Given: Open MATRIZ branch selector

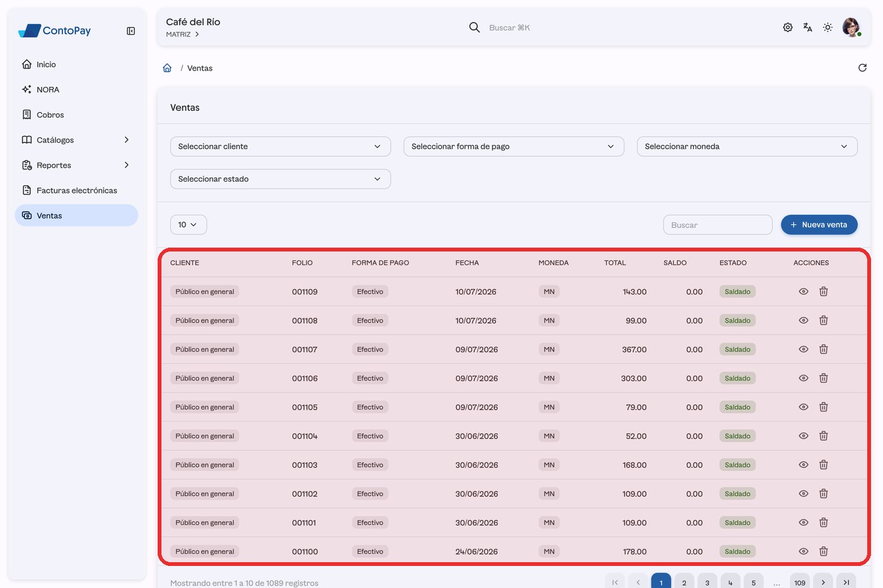Looking at the screenshot, I should [x=183, y=35].
